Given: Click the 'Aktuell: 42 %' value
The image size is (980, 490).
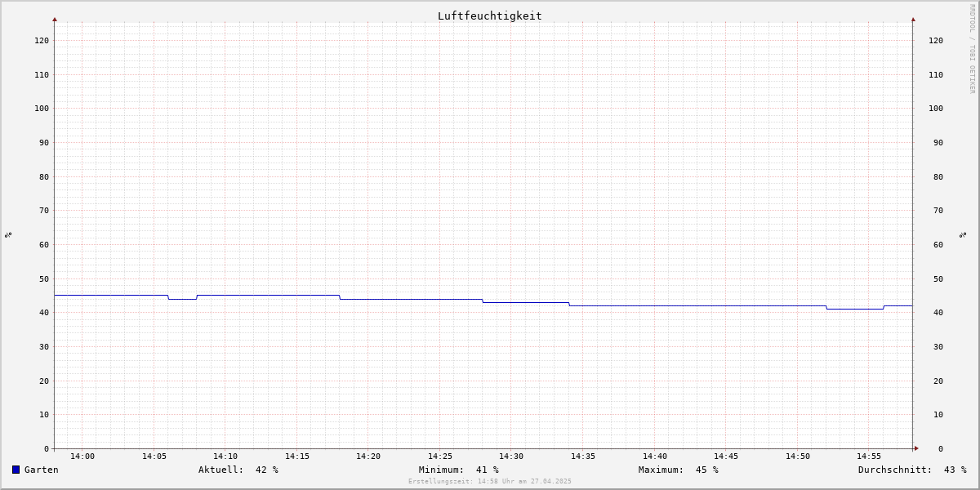Looking at the screenshot, I should (238, 470).
